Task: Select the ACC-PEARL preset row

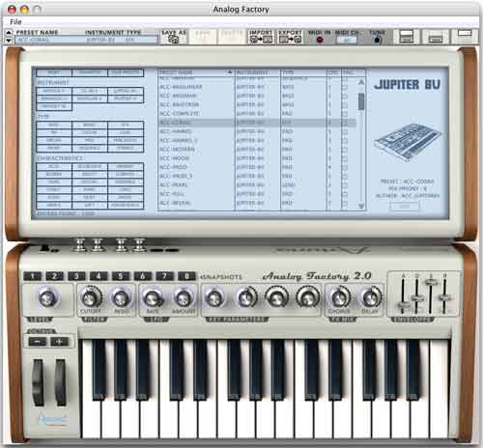Action: 257,185
